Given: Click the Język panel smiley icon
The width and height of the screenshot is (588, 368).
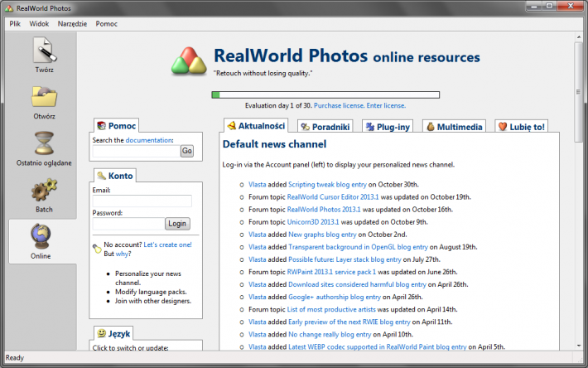Looking at the screenshot, I should coord(101,333).
